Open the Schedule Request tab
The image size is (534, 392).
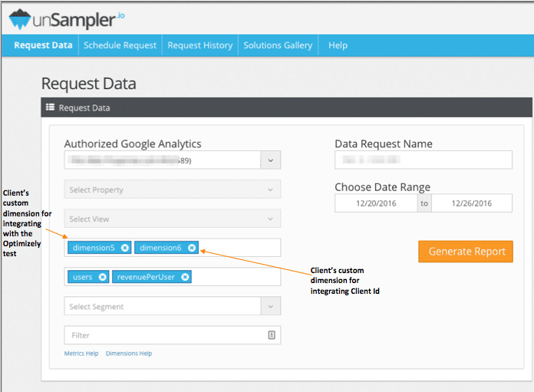pyautogui.click(x=120, y=45)
